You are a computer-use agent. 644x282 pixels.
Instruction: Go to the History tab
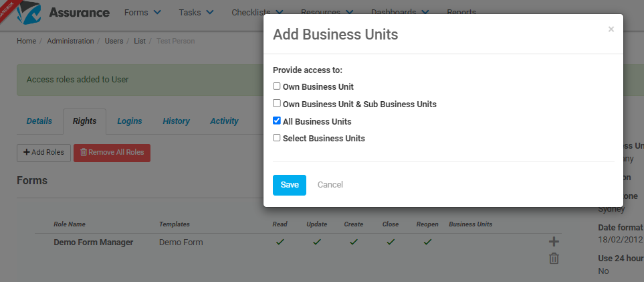[x=176, y=121]
